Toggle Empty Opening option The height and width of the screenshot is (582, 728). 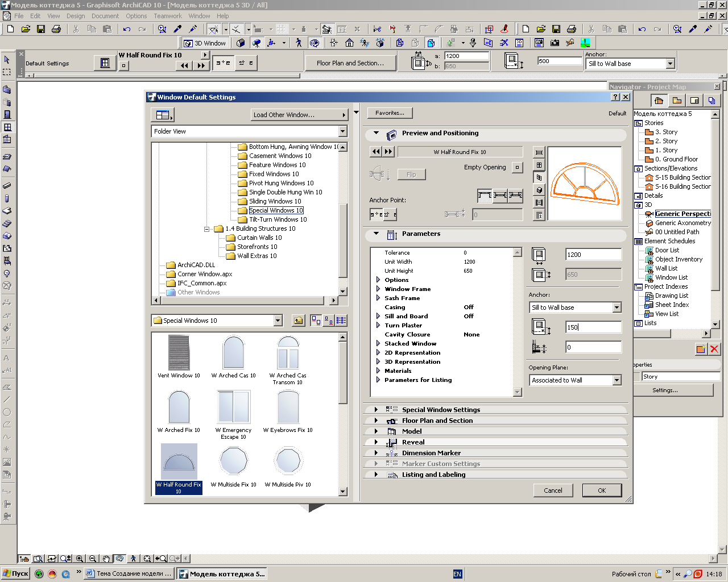516,167
